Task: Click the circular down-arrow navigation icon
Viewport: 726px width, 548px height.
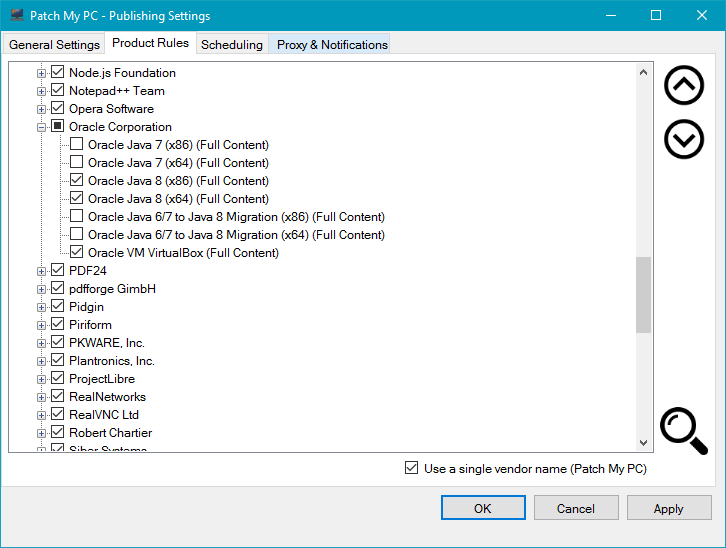Action: [x=684, y=139]
